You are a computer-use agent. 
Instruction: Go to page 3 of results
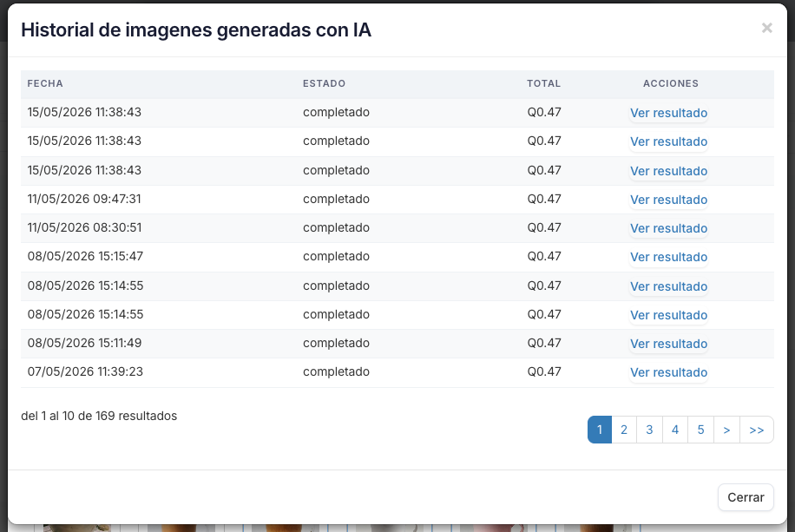pyautogui.click(x=649, y=430)
